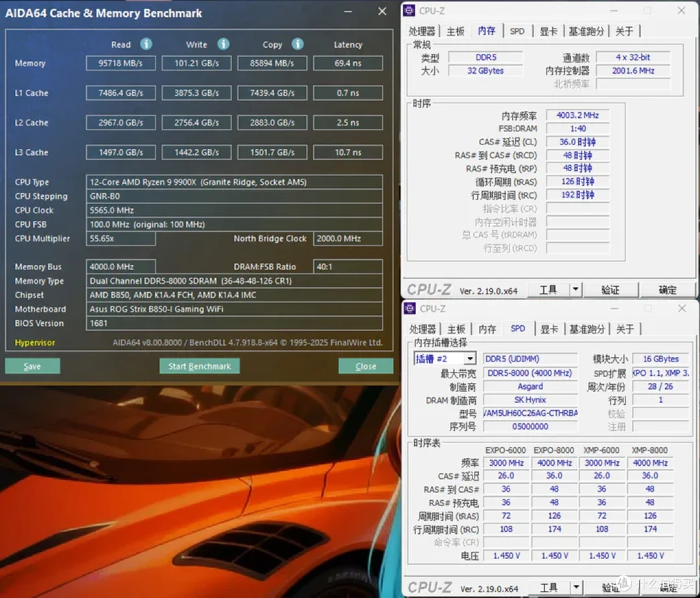
Task: Switch to SPD tab in top CPU-Z
Action: coord(517,31)
